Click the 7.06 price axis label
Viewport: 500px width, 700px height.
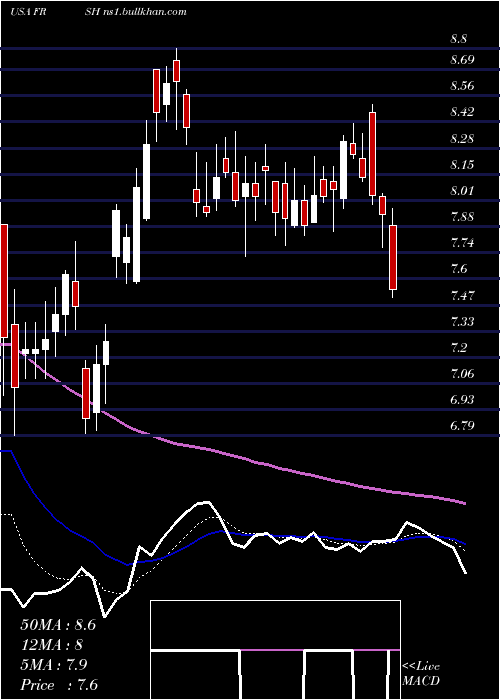[462, 374]
